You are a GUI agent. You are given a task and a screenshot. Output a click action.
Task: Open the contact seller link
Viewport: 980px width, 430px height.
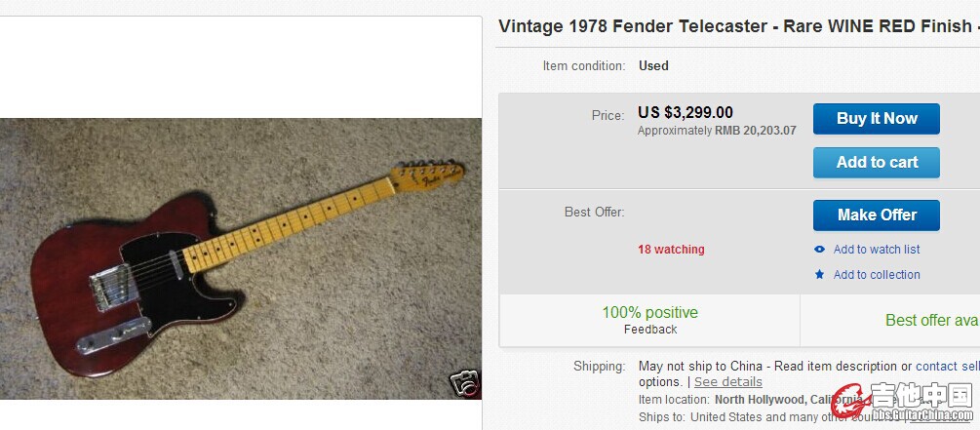click(x=947, y=367)
